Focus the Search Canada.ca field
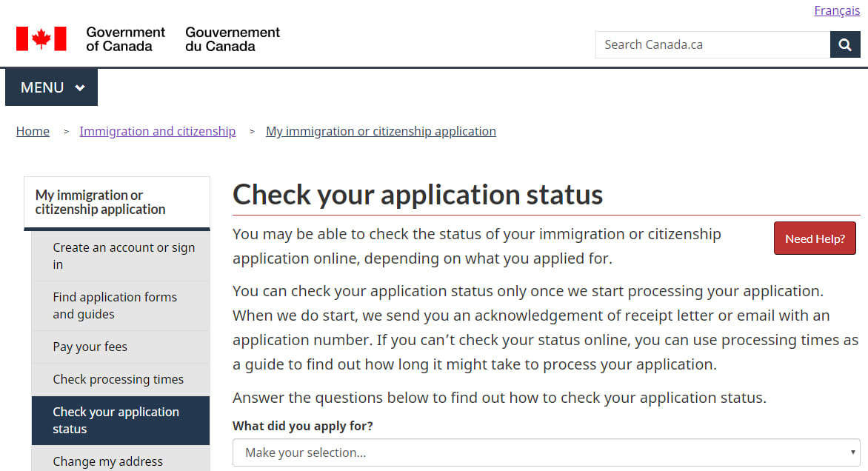Image resolution: width=868 pixels, height=471 pixels. click(x=712, y=45)
